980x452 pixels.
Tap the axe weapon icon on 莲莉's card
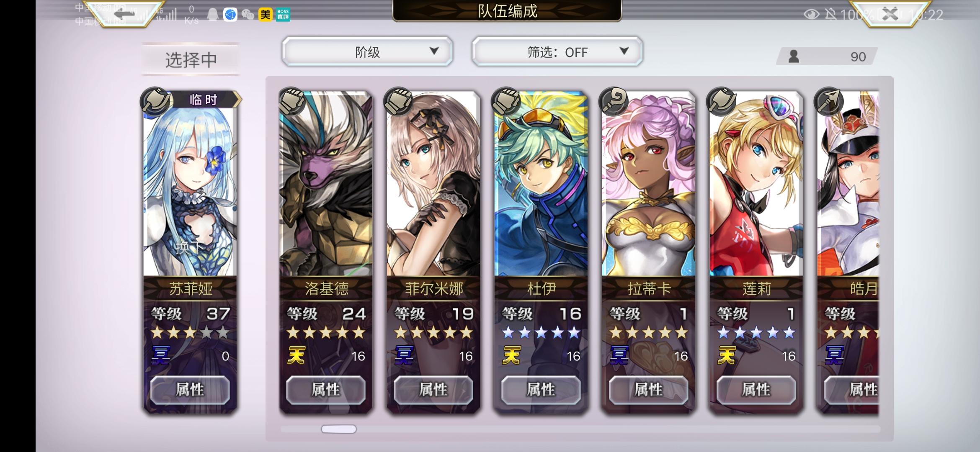click(x=721, y=101)
